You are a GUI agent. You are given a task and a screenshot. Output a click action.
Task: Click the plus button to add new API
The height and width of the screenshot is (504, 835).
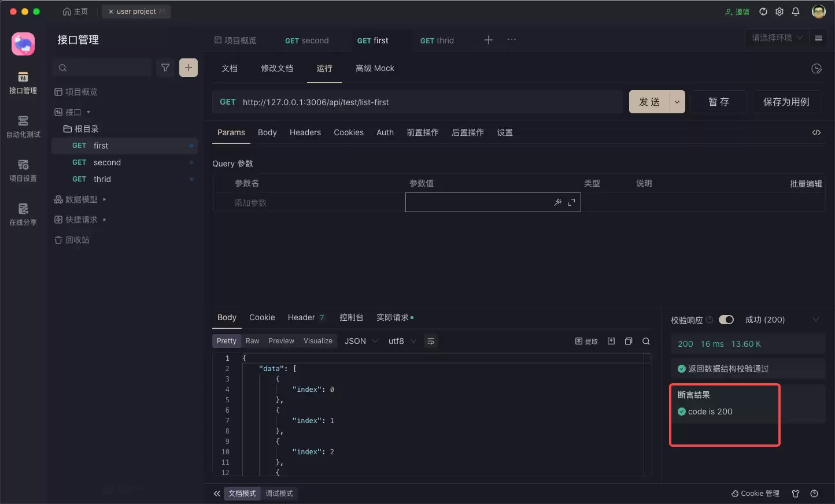[189, 68]
